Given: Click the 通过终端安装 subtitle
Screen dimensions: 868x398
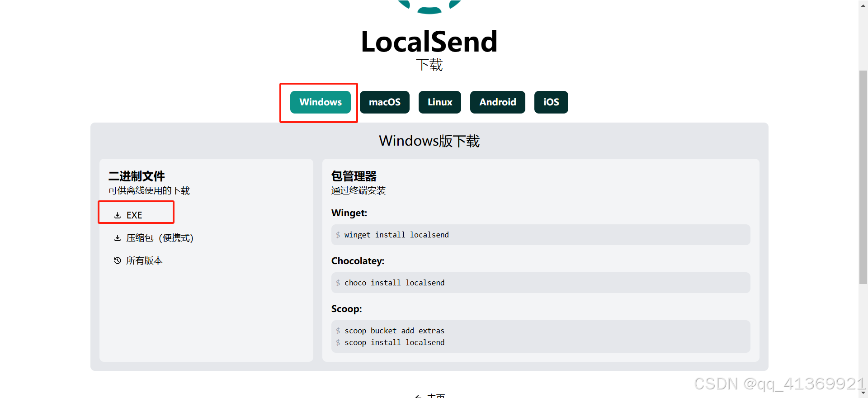Looking at the screenshot, I should click(x=359, y=190).
